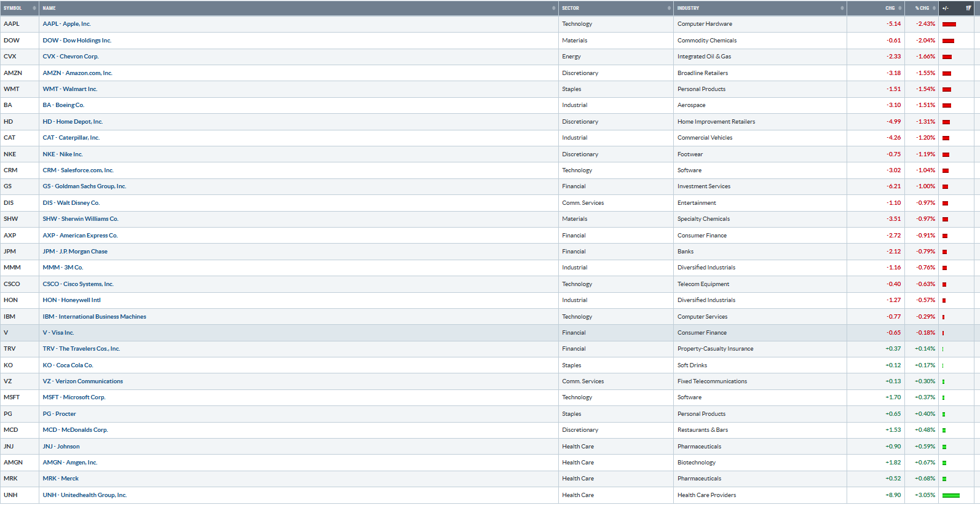This screenshot has width=980, height=510.
Task: Click the +/- column header label
Action: (x=946, y=8)
